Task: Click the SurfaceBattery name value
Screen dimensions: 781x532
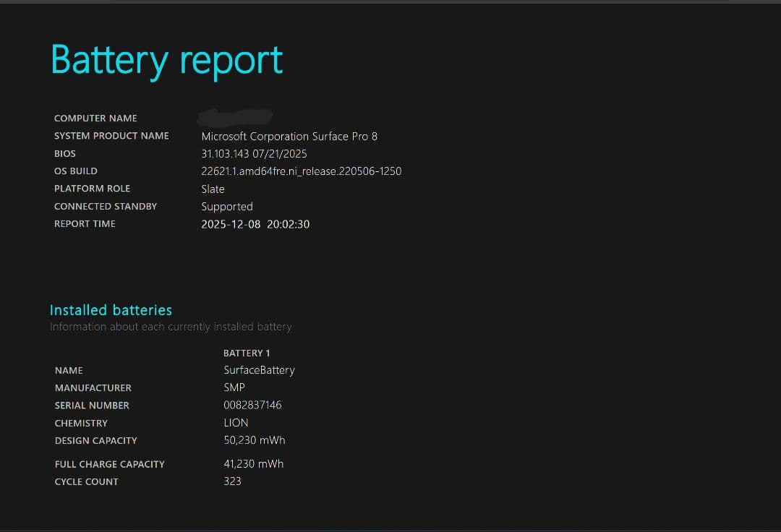Action: tap(260, 369)
